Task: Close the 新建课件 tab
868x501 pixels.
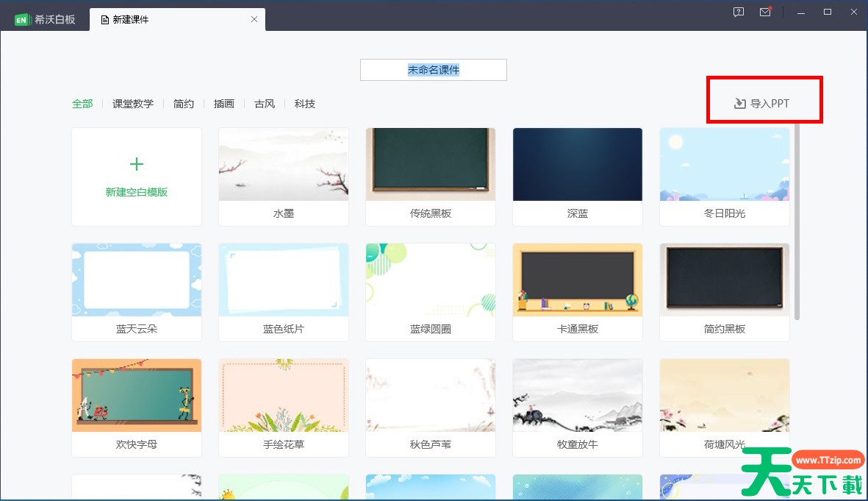Action: (254, 19)
